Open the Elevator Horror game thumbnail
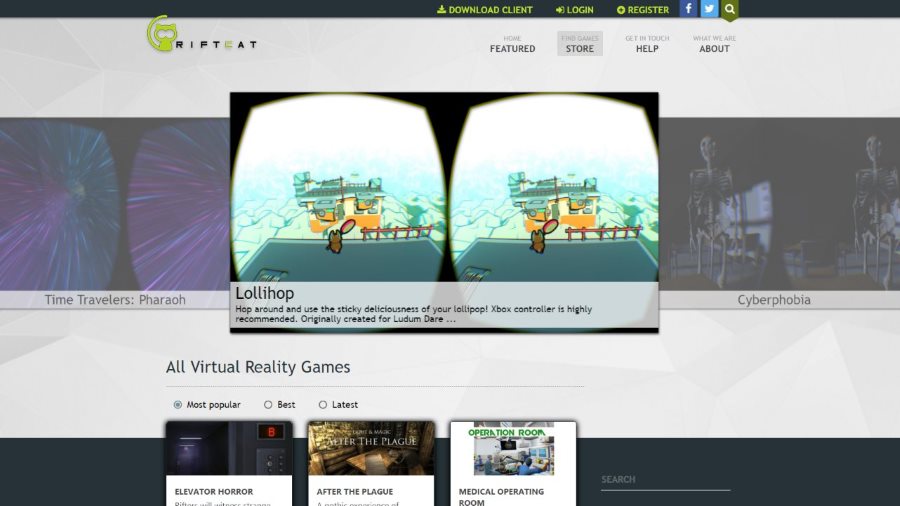The width and height of the screenshot is (900, 506). pyautogui.click(x=229, y=449)
